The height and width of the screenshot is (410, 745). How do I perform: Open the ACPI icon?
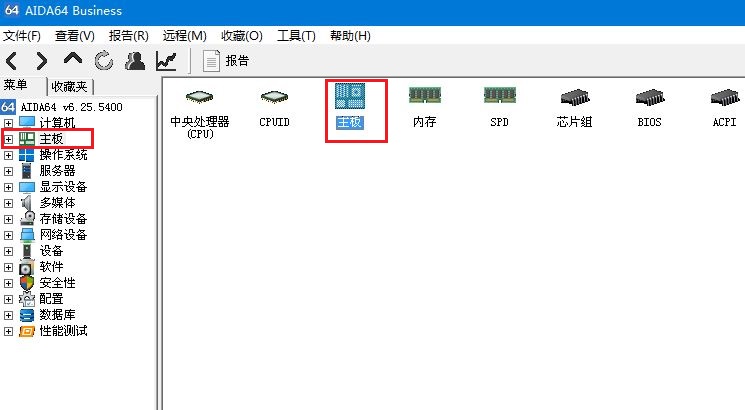point(725,108)
